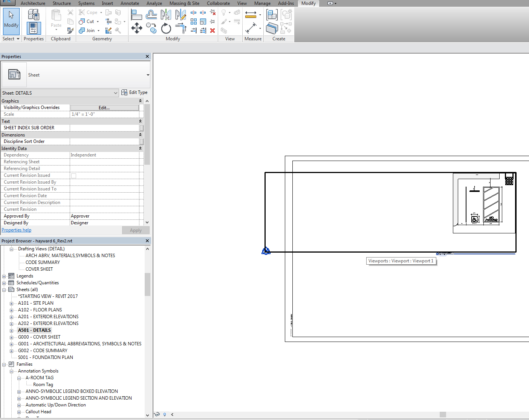Toggle the Properties palette button
The image size is (529, 420).
point(34,28)
